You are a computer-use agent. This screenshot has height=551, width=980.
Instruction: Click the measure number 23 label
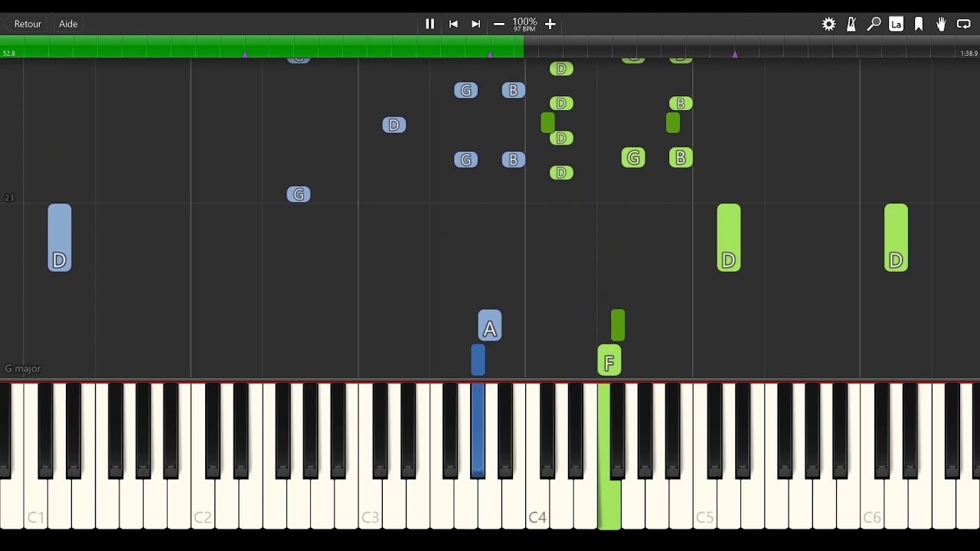point(9,197)
